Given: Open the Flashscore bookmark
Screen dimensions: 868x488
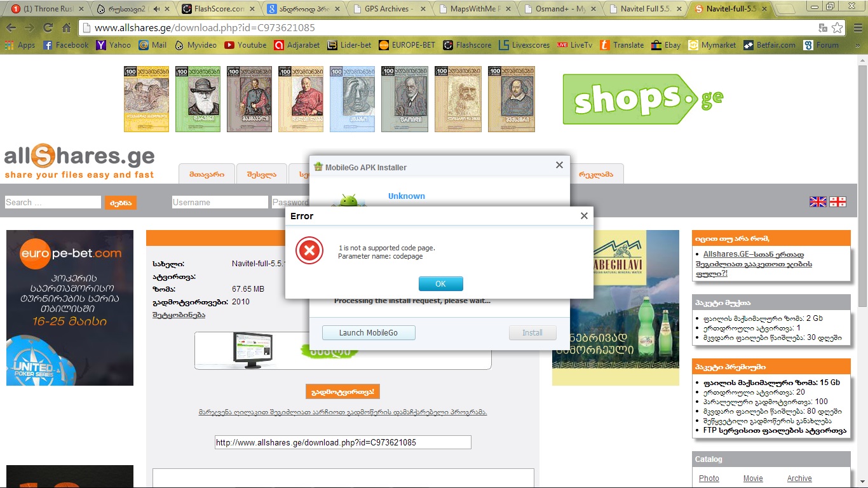Looking at the screenshot, I should pos(467,45).
